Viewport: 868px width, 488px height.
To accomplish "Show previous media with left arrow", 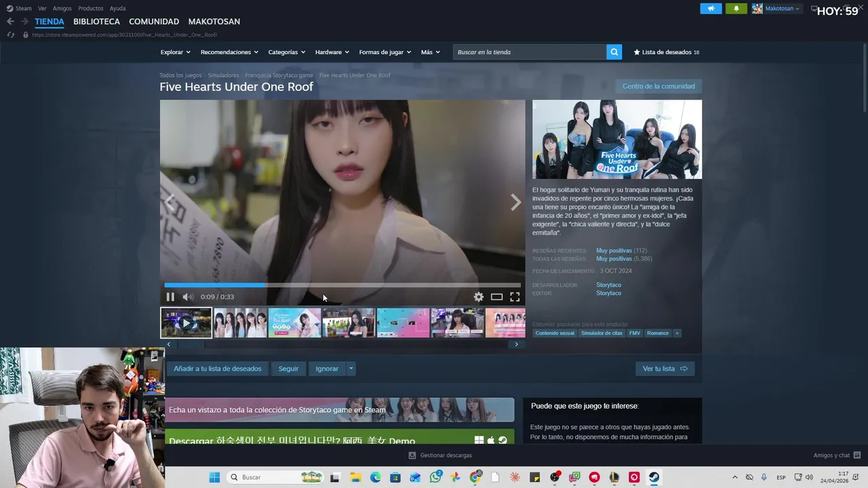I will [x=170, y=202].
